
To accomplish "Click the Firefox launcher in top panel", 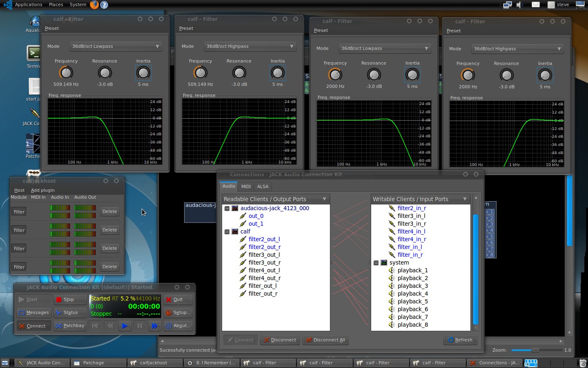I will pos(94,4).
